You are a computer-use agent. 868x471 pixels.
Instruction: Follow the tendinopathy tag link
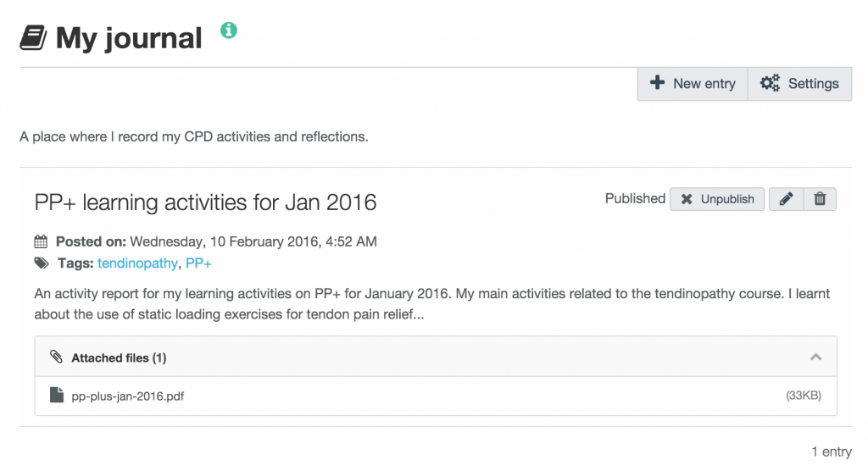[x=137, y=263]
